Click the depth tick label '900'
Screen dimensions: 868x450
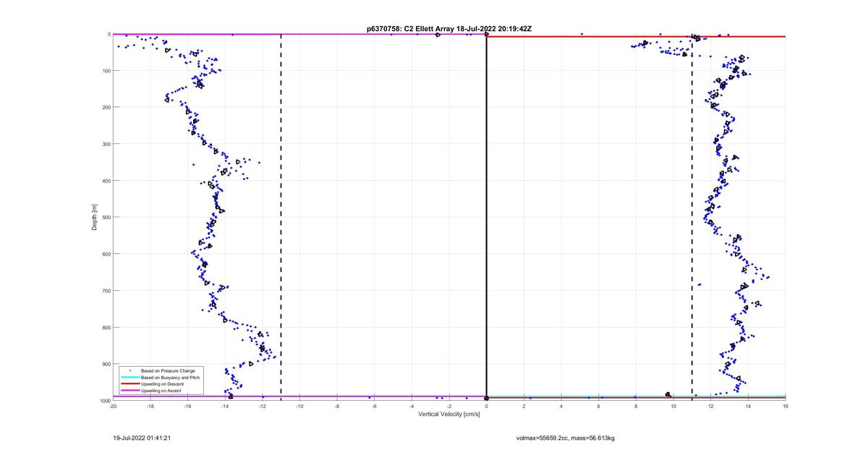106,364
